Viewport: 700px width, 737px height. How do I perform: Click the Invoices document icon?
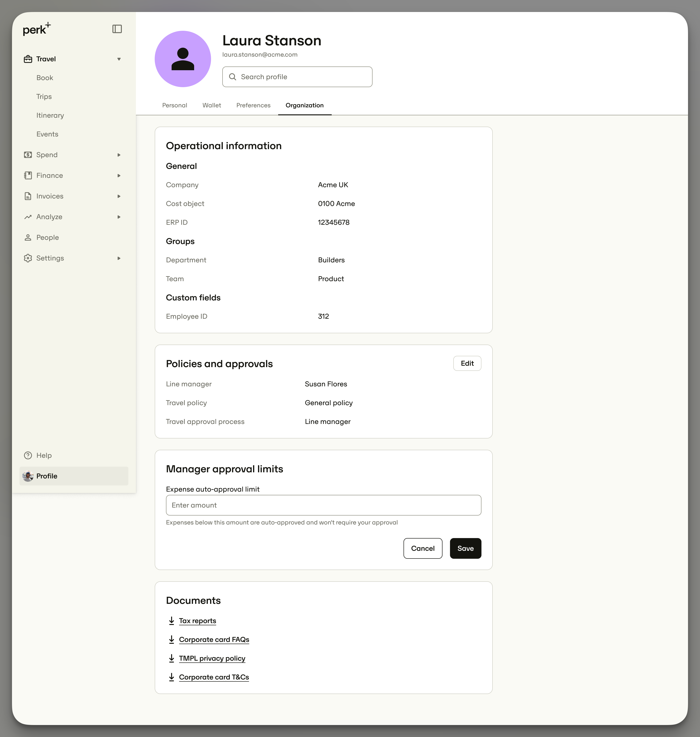(28, 196)
